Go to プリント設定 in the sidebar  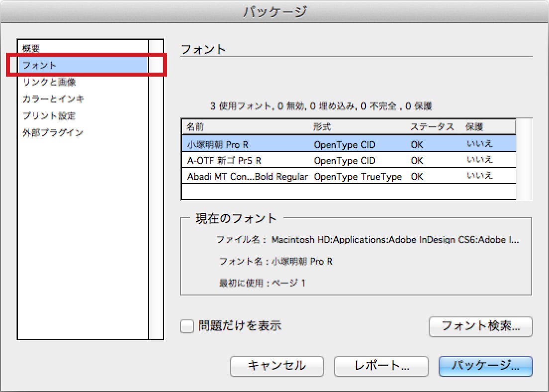pos(49,116)
